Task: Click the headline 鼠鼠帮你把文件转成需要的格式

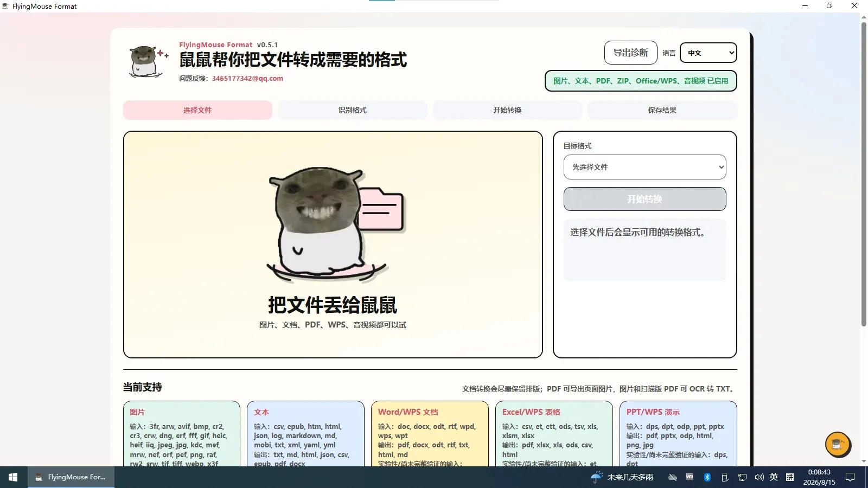Action: click(x=293, y=60)
